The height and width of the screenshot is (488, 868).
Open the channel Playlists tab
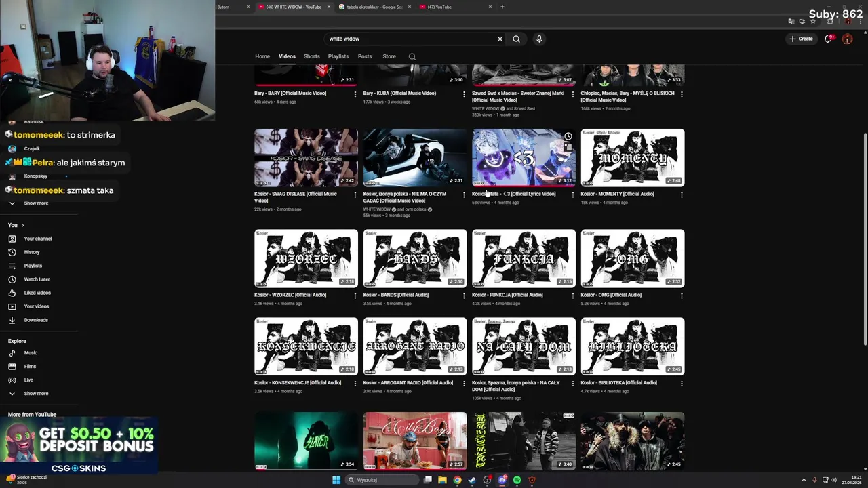click(338, 56)
